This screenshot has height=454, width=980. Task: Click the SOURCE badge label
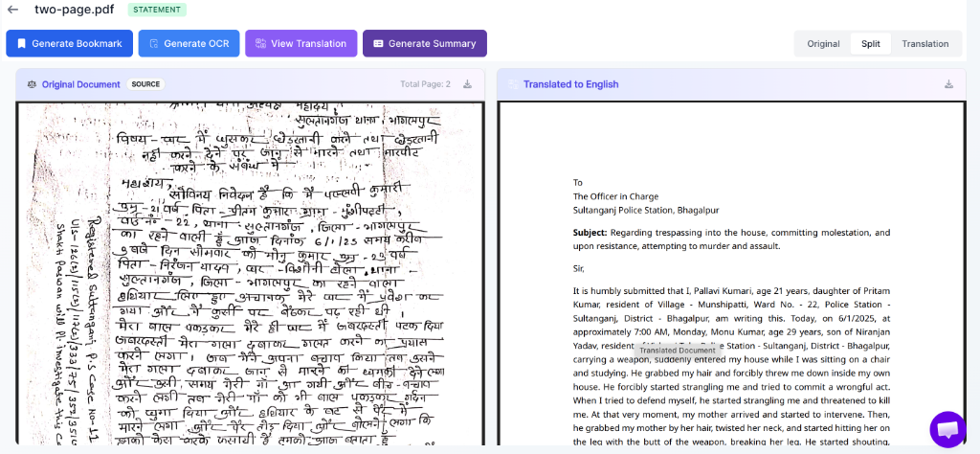point(145,84)
